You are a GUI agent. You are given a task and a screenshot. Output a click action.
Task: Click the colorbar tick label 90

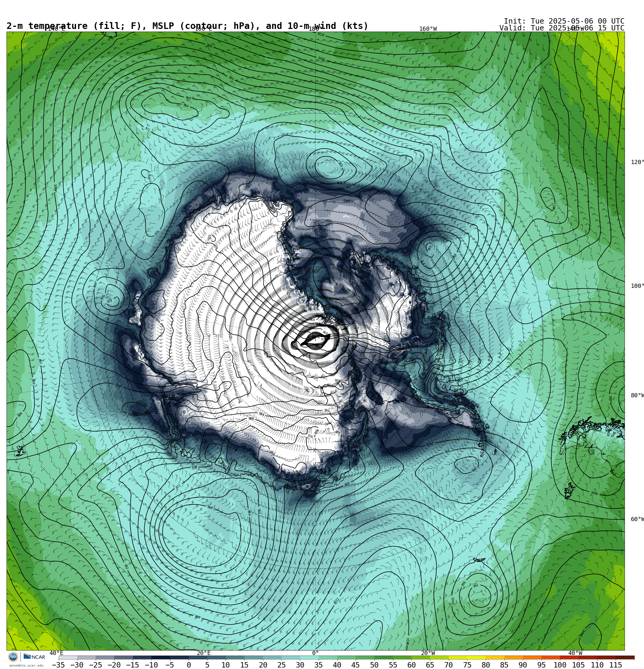pyautogui.click(x=523, y=665)
